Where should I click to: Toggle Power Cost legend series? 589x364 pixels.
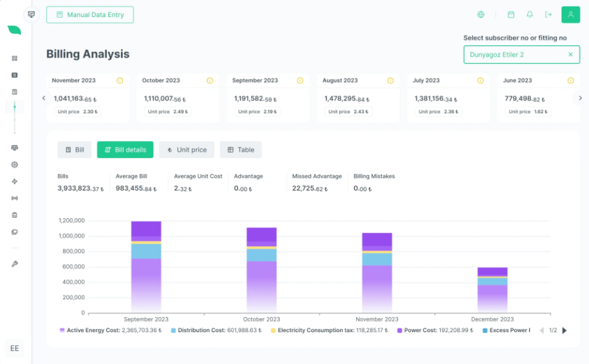(x=435, y=330)
